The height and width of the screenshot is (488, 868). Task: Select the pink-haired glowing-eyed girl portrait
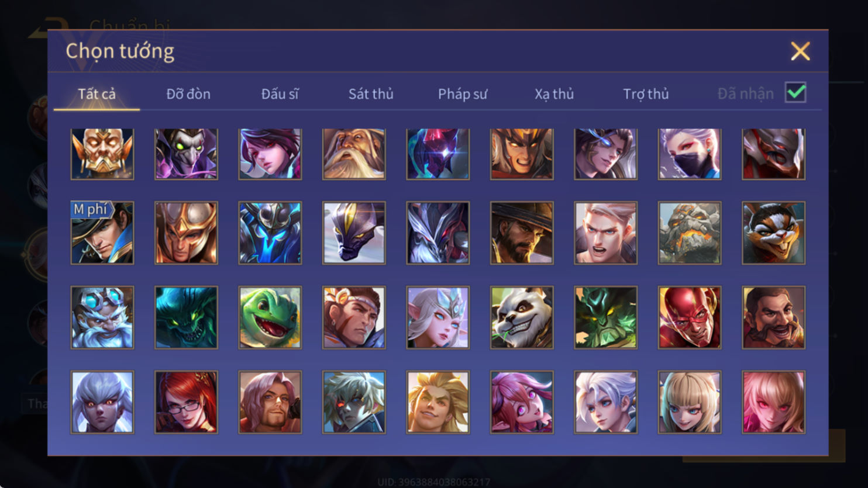pyautogui.click(x=773, y=402)
